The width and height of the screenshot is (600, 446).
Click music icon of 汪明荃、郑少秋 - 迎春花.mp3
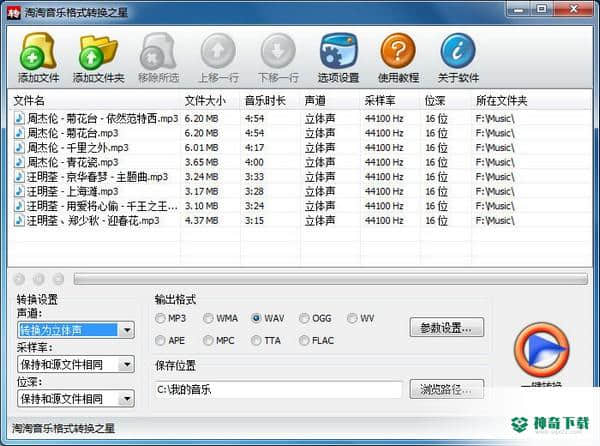pos(19,220)
